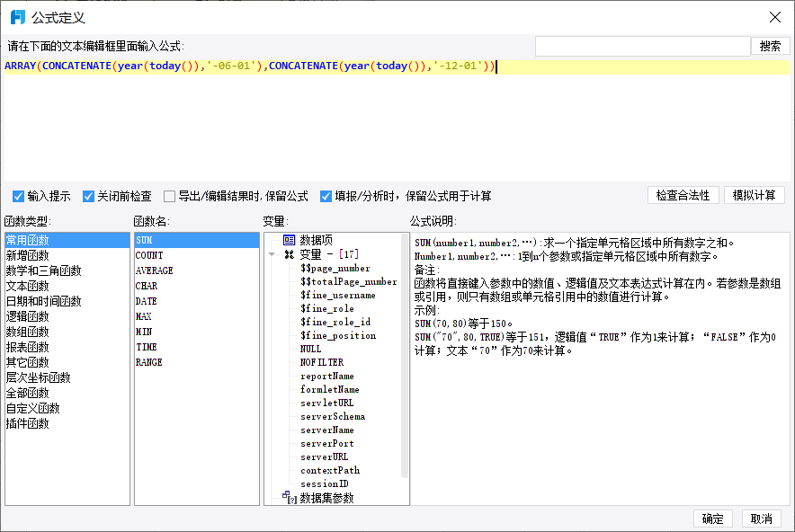Select 层次坐标函数 category
795x532 pixels.
[67, 377]
